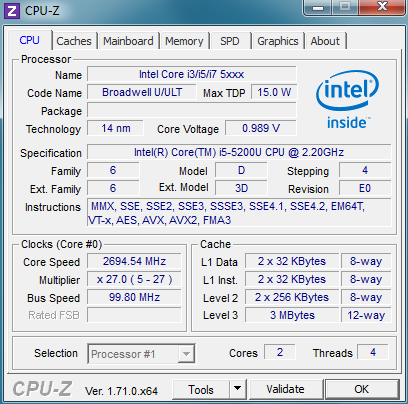
Task: Open the Graphics tab
Action: point(278,41)
